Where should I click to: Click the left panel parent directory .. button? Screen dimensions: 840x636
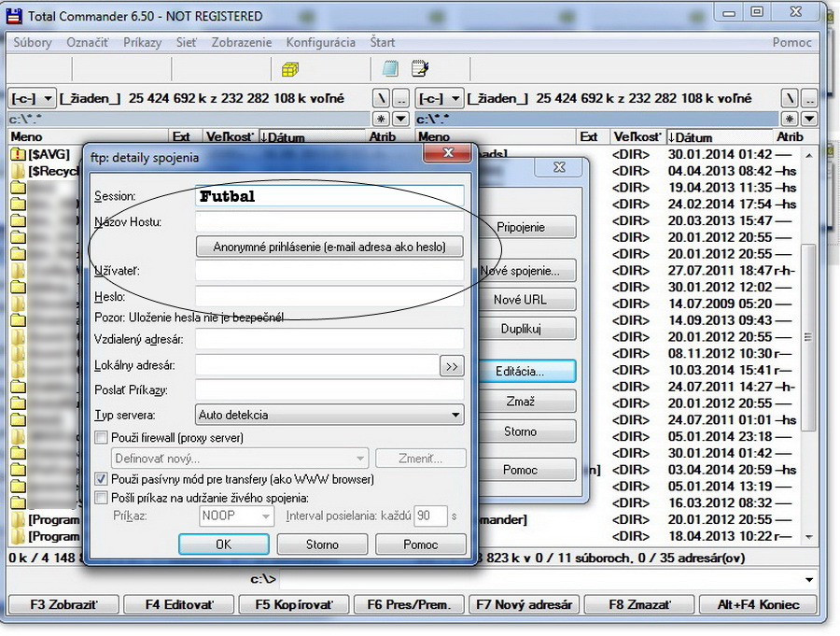pyautogui.click(x=400, y=98)
